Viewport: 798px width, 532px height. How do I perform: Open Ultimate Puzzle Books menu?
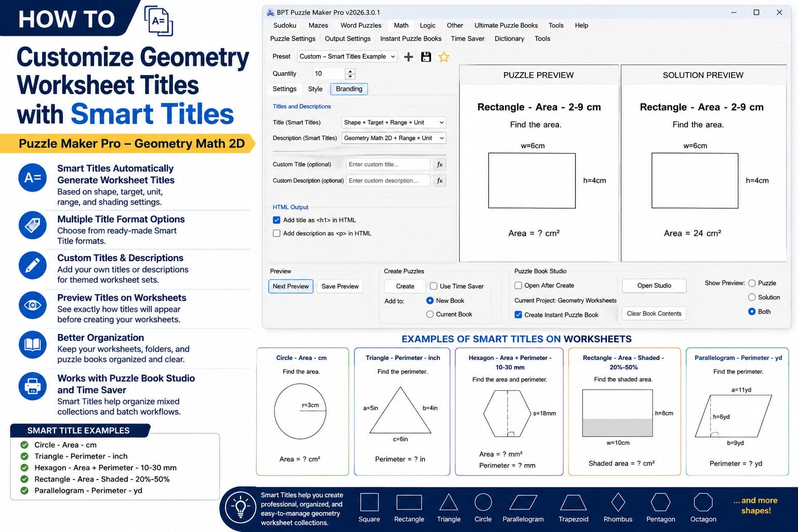(506, 25)
